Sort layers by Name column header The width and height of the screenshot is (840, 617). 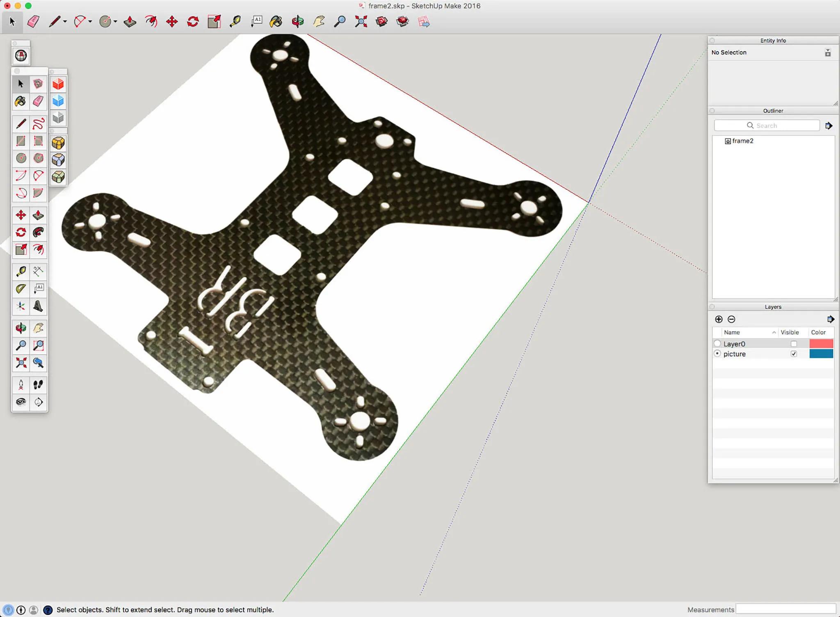732,332
